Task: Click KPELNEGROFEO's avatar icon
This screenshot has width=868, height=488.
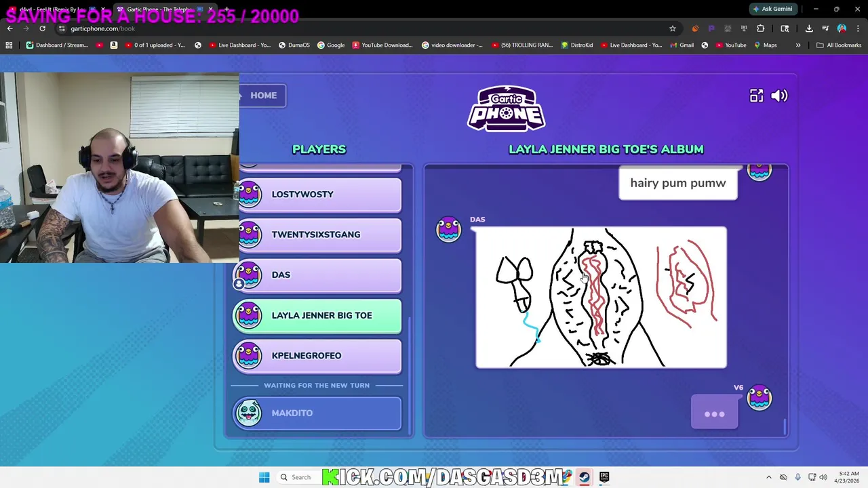Action: click(250, 355)
